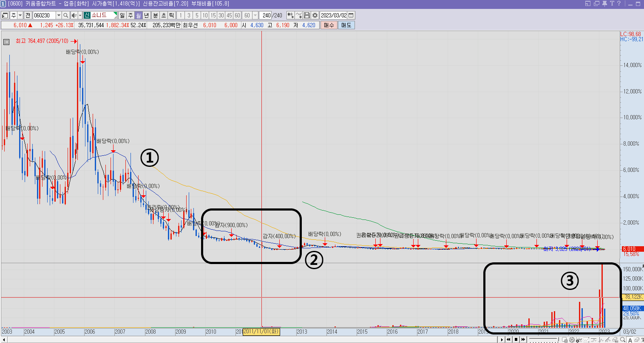
Task: Select the 일 (daily) period toggle
Action: (122, 15)
